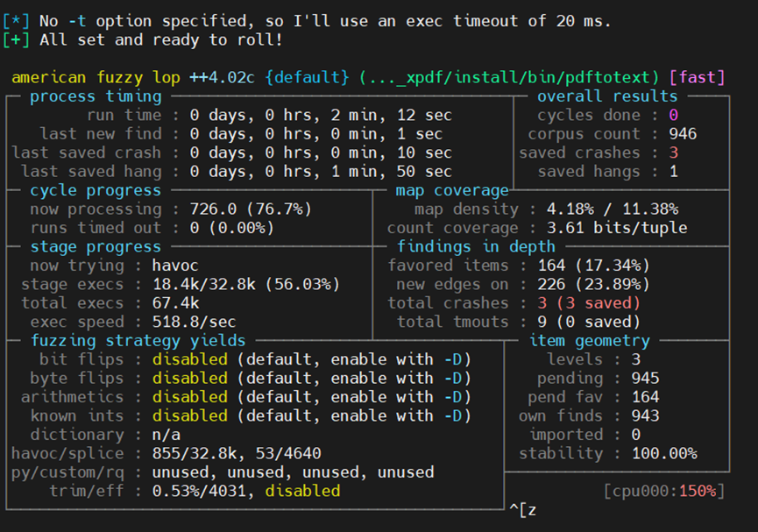Click the fuzzing strategy yields heading

(x=138, y=341)
